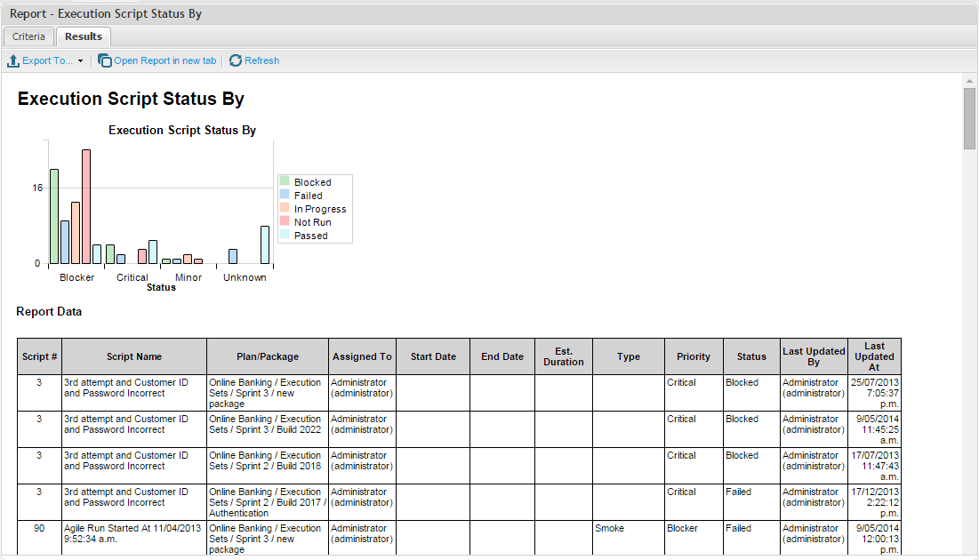The image size is (979, 560).
Task: Click the Open Report in new tab link
Action: click(x=165, y=60)
